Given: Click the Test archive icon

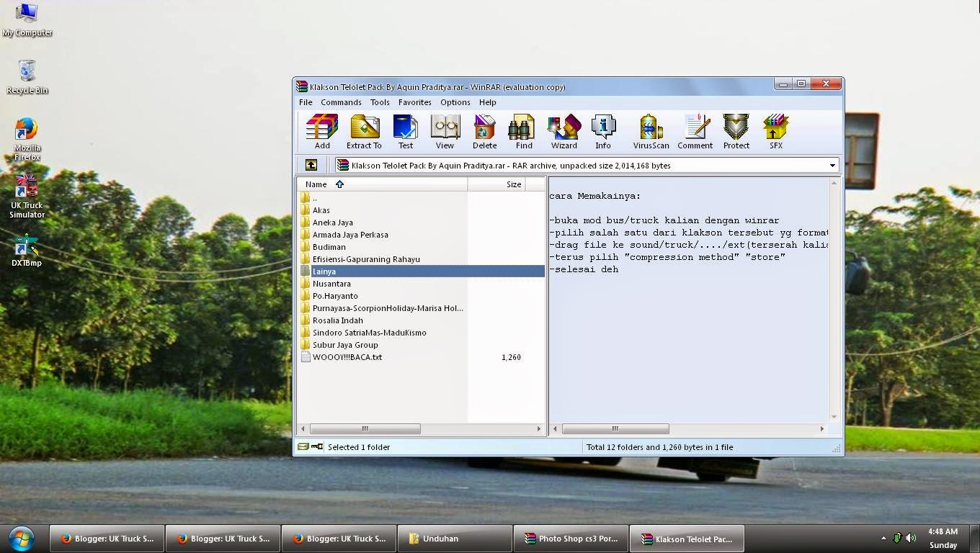Looking at the screenshot, I should [406, 131].
